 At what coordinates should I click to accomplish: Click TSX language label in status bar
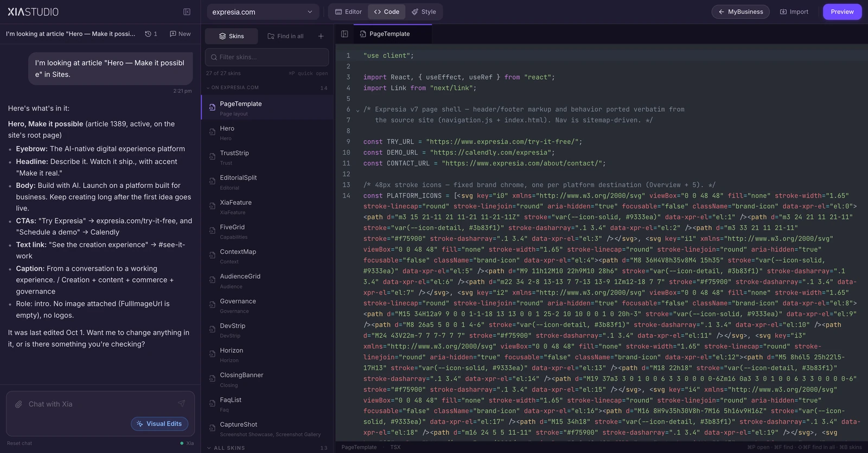[x=395, y=448]
